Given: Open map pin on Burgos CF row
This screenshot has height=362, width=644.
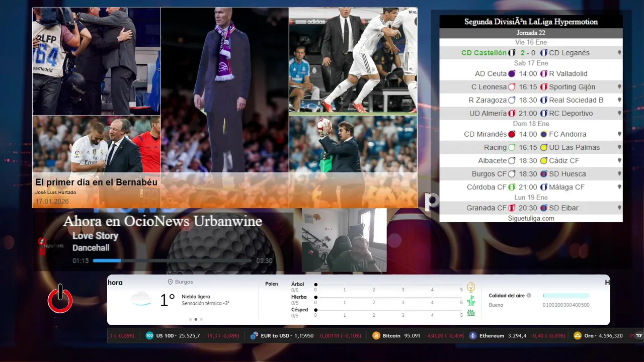Looking at the screenshot, I should coord(619,174).
